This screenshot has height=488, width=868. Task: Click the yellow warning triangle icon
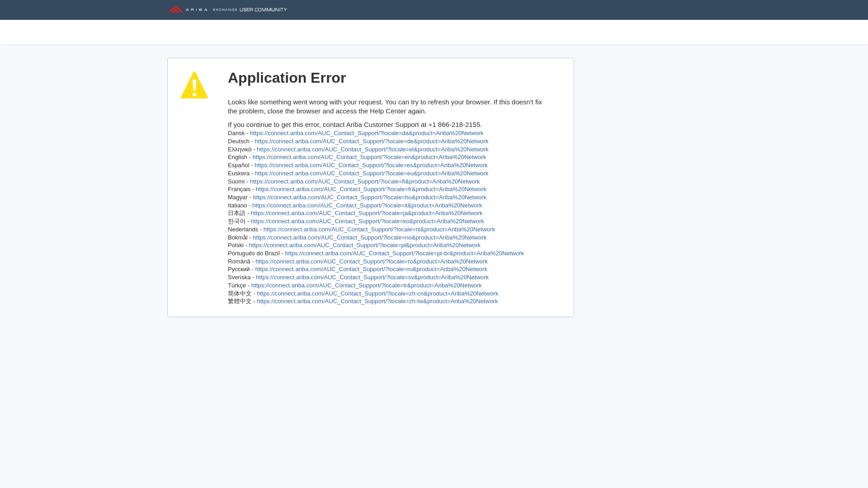click(194, 85)
